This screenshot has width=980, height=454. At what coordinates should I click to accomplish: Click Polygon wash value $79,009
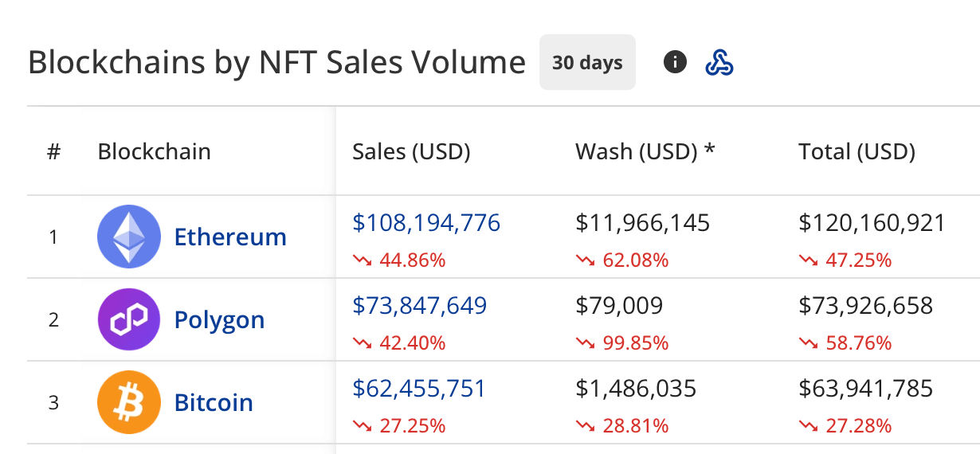pos(618,305)
